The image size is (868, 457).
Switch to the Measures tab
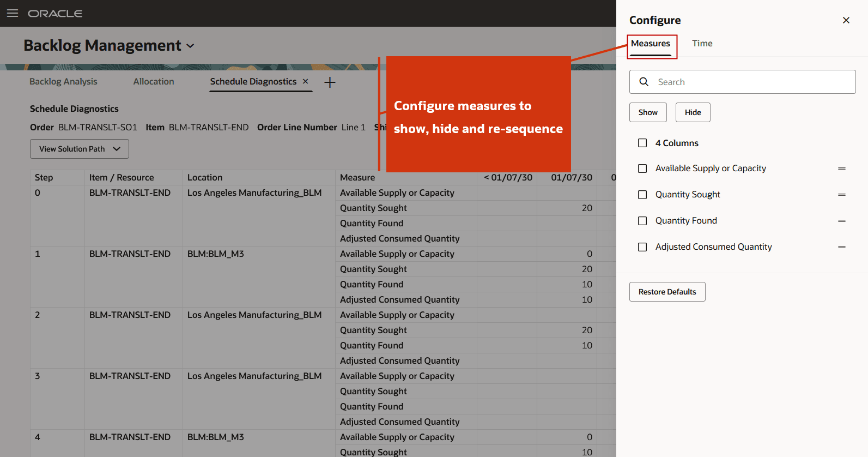pyautogui.click(x=651, y=44)
